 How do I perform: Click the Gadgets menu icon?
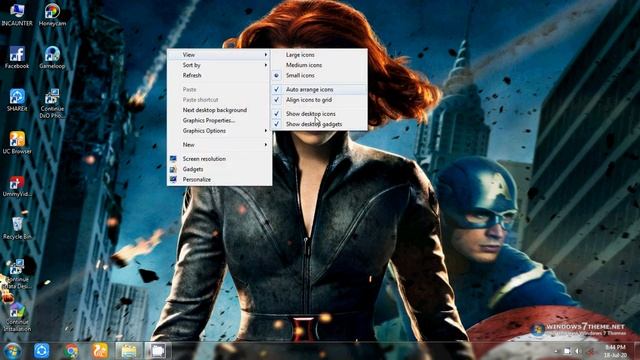coord(173,169)
